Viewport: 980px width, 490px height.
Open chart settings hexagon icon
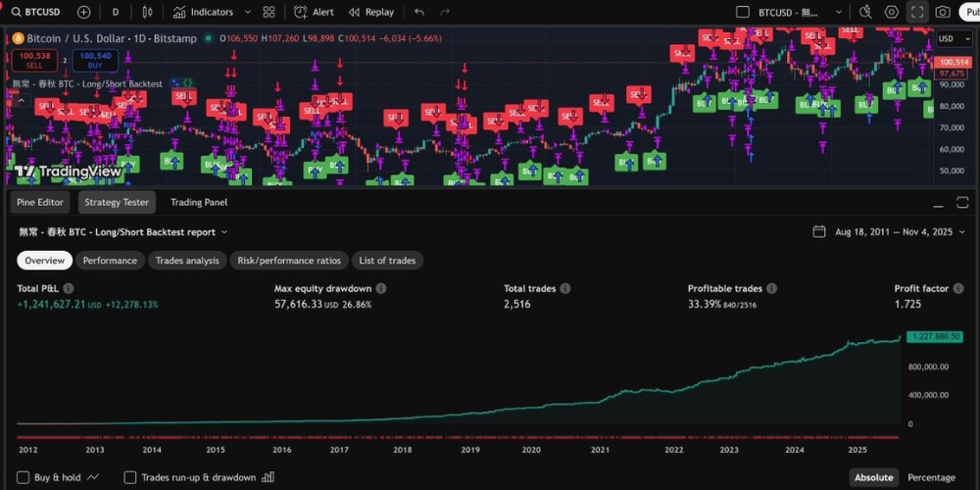[x=891, y=12]
